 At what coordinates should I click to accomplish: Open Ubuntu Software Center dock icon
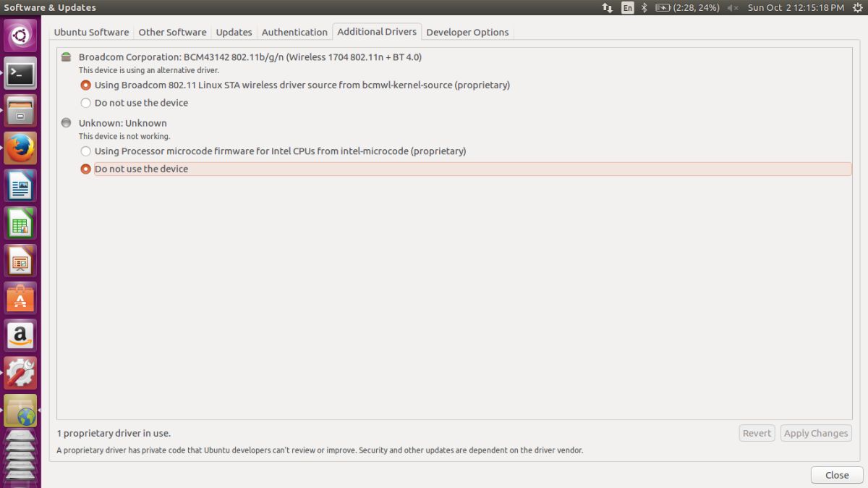point(20,299)
